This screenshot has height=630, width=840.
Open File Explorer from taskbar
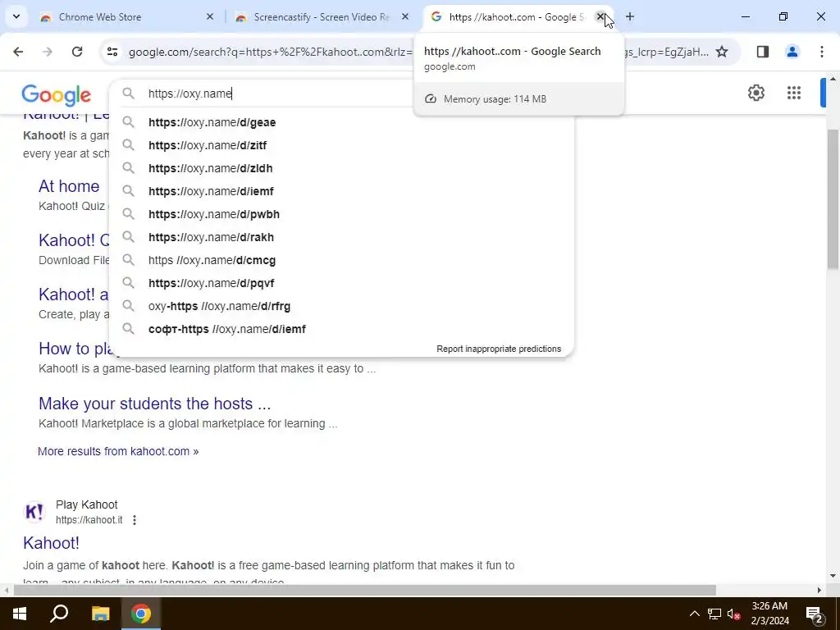(x=100, y=614)
